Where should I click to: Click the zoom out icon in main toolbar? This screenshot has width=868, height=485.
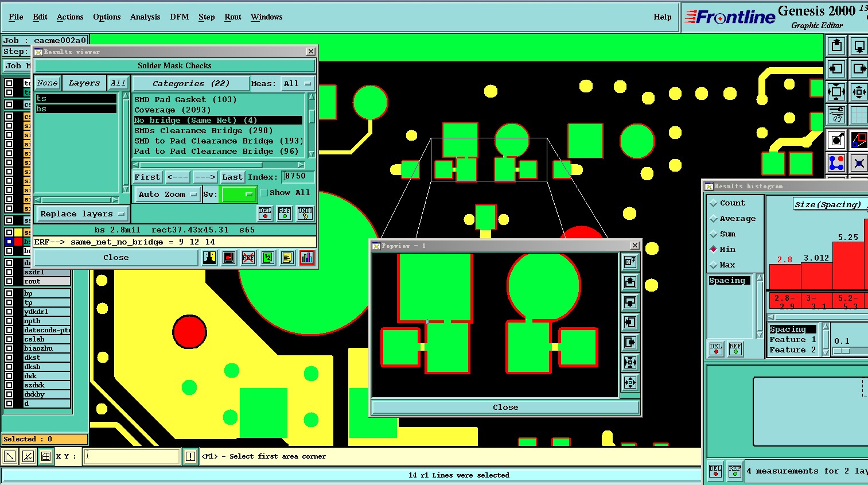click(x=859, y=92)
